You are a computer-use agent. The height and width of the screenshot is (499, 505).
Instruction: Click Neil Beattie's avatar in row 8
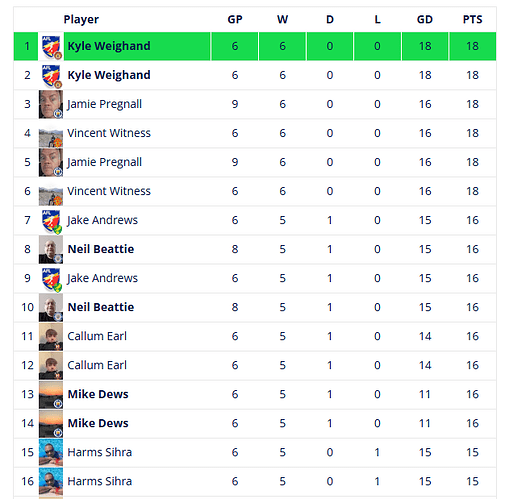point(51,249)
